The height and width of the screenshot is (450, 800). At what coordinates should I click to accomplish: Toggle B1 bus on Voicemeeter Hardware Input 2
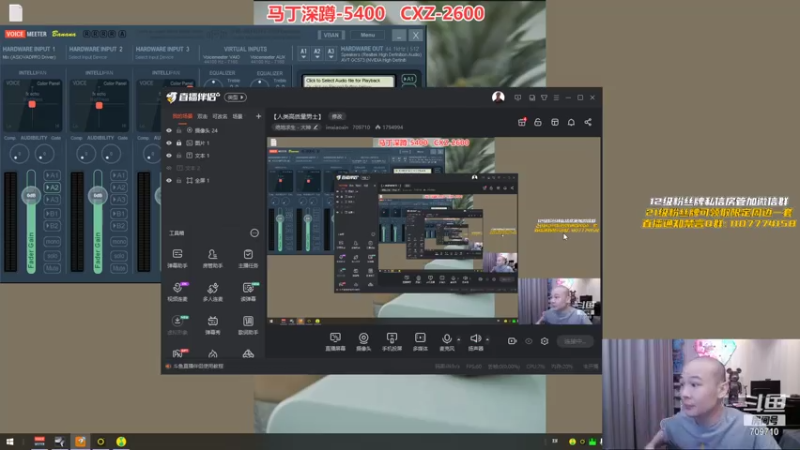point(118,213)
